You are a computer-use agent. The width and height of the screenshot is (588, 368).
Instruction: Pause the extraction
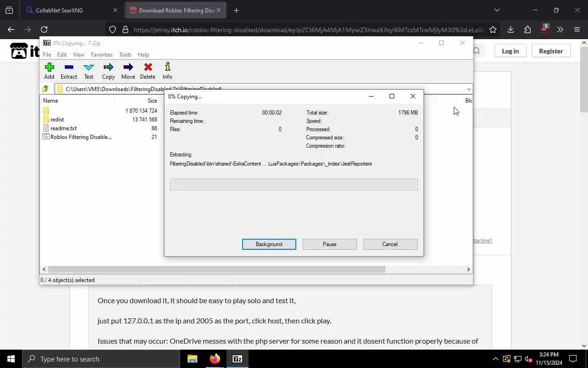(x=330, y=244)
